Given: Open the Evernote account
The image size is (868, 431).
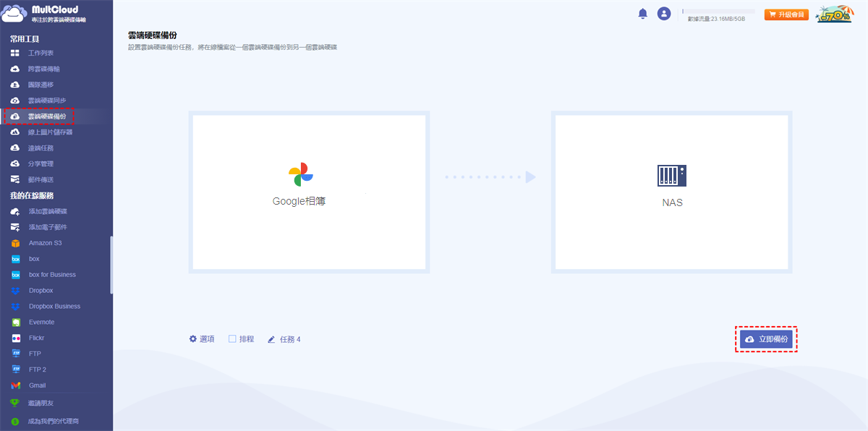Looking at the screenshot, I should tap(33, 323).
